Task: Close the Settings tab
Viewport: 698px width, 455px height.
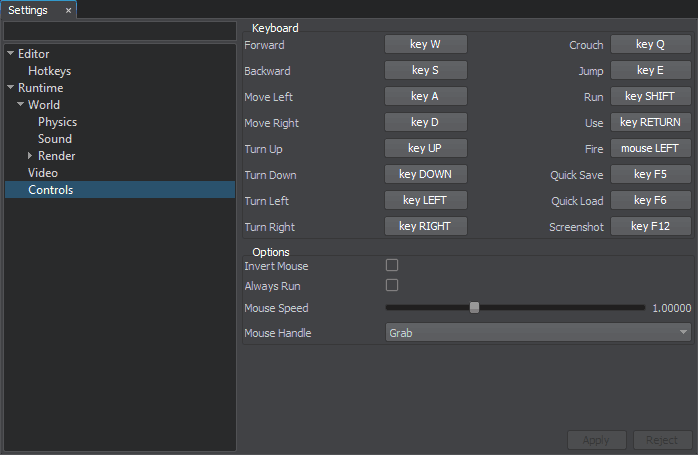Action: [68, 10]
